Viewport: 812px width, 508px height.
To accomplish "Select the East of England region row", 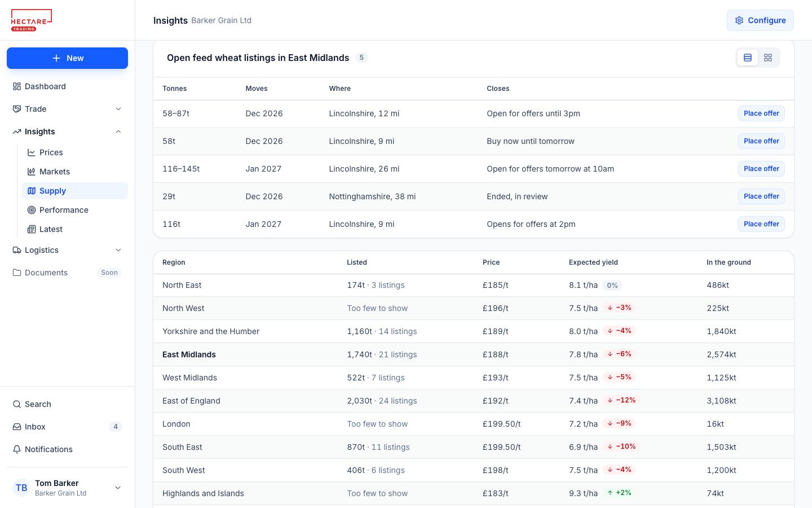I will [474, 401].
